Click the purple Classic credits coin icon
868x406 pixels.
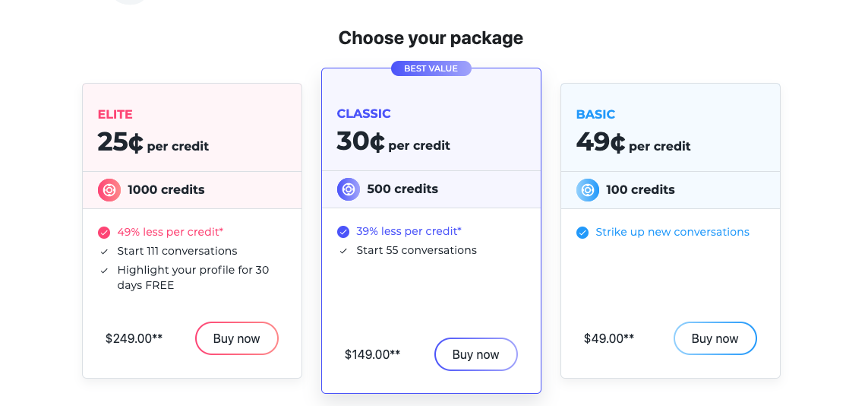[349, 189]
